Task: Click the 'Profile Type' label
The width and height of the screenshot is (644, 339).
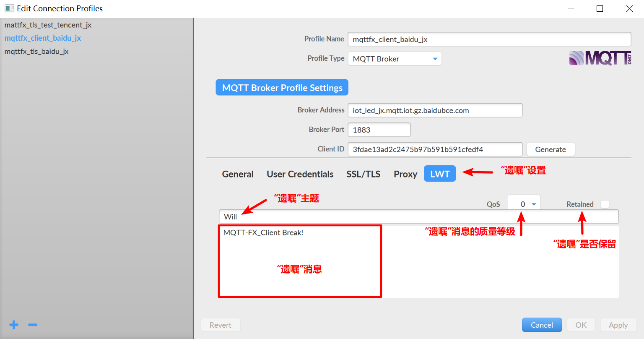Action: pos(326,58)
